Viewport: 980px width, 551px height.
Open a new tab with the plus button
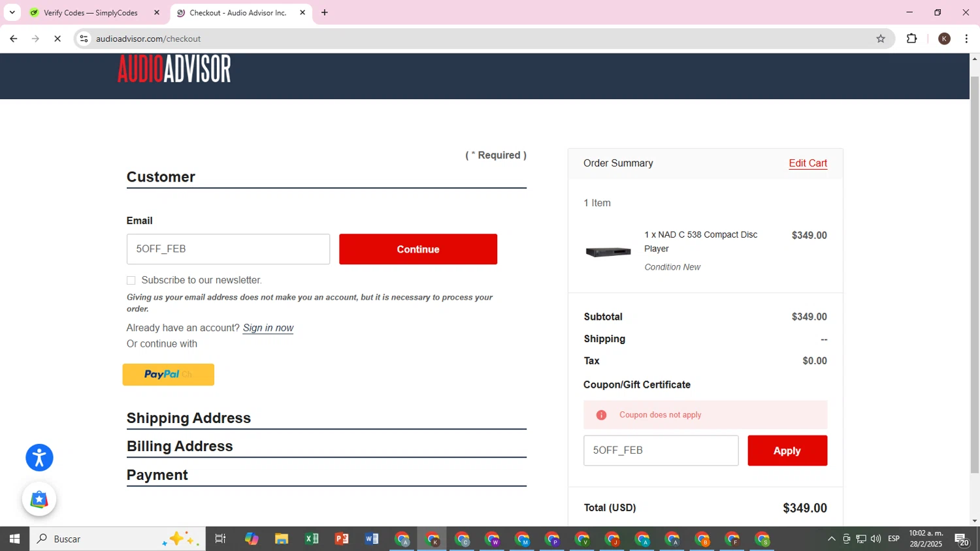(x=325, y=12)
